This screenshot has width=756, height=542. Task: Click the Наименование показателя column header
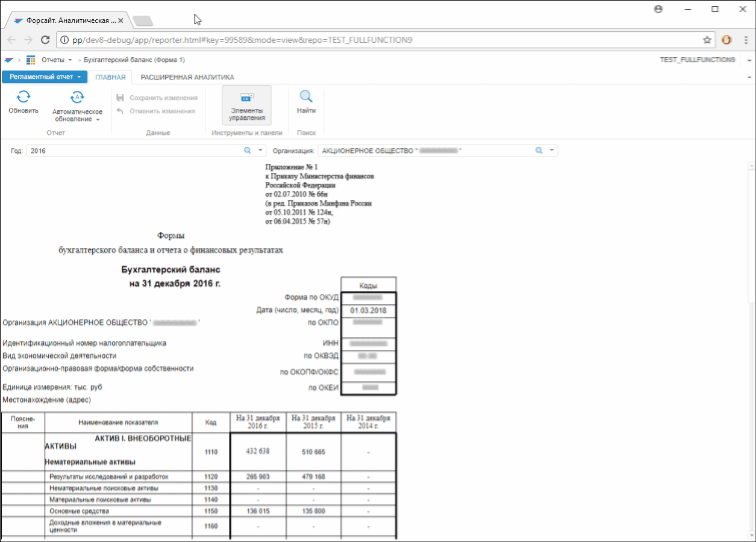point(119,422)
